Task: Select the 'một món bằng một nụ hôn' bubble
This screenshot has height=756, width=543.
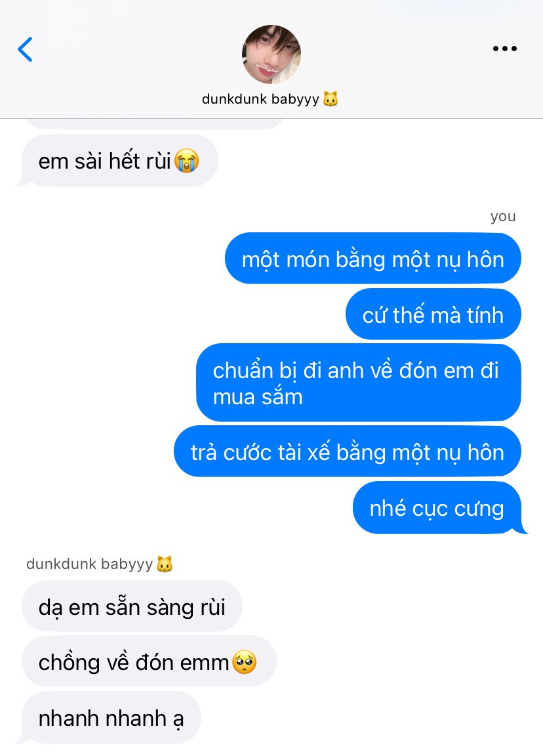Action: pos(373,259)
